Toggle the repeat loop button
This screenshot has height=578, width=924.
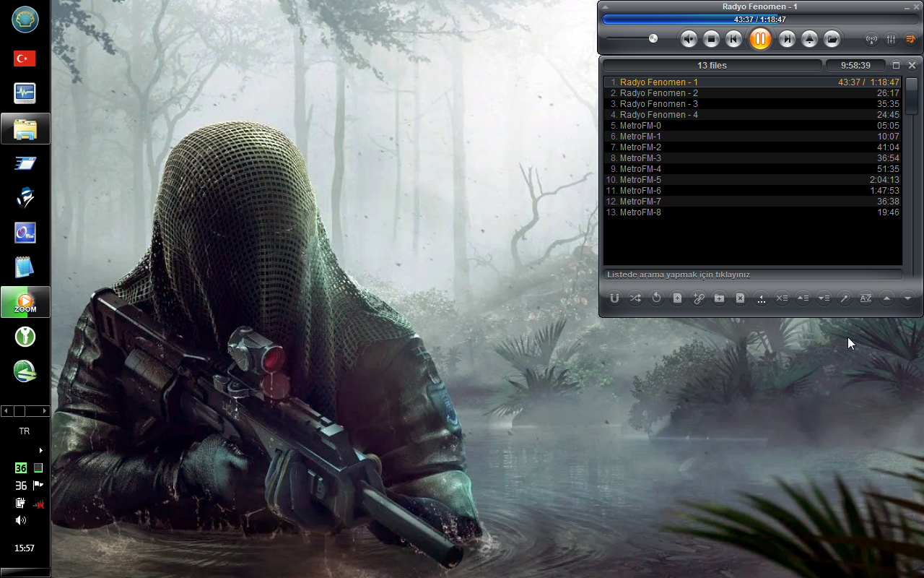click(x=656, y=298)
